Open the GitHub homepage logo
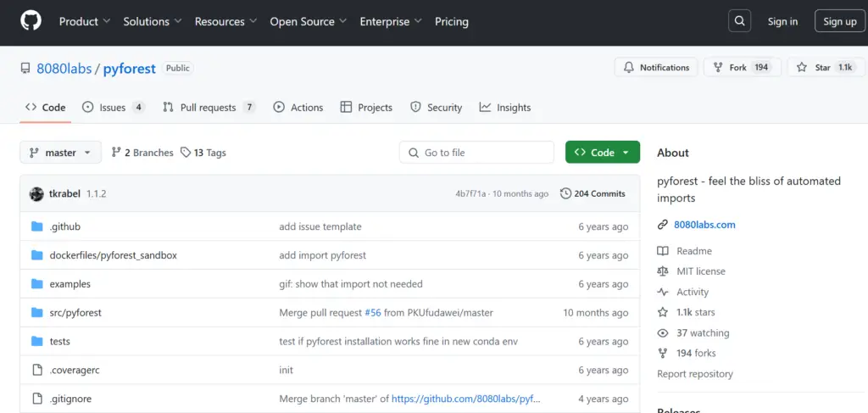The height and width of the screenshot is (413, 868). pyautogui.click(x=31, y=21)
